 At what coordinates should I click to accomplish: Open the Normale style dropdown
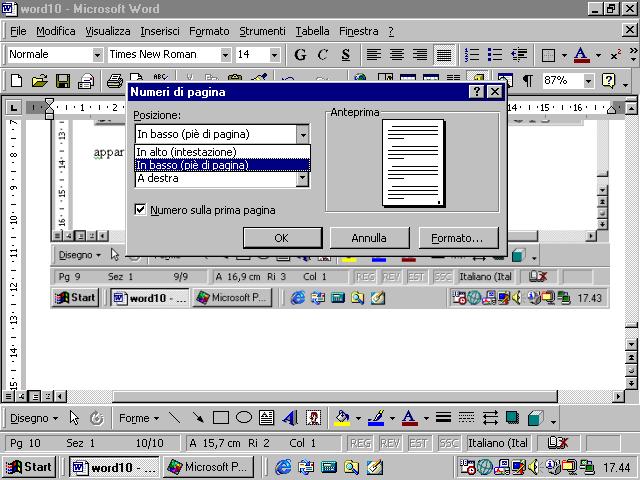click(97, 55)
